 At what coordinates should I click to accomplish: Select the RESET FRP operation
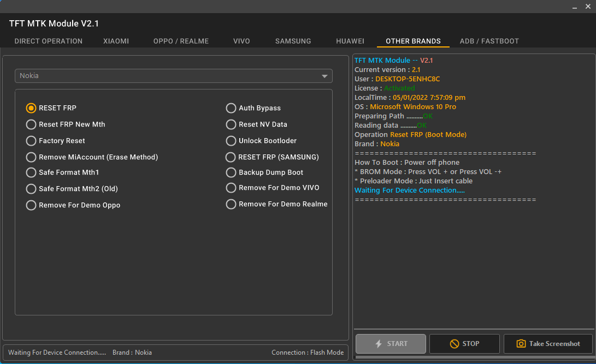click(31, 108)
